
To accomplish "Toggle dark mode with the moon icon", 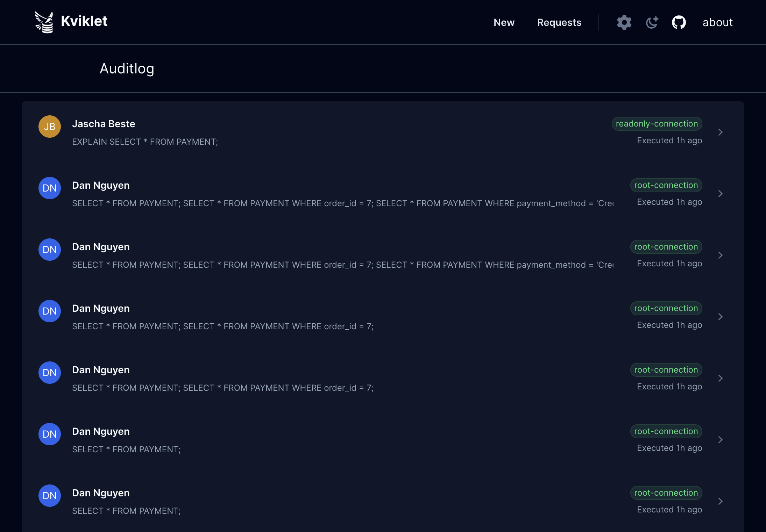I will [x=652, y=22].
